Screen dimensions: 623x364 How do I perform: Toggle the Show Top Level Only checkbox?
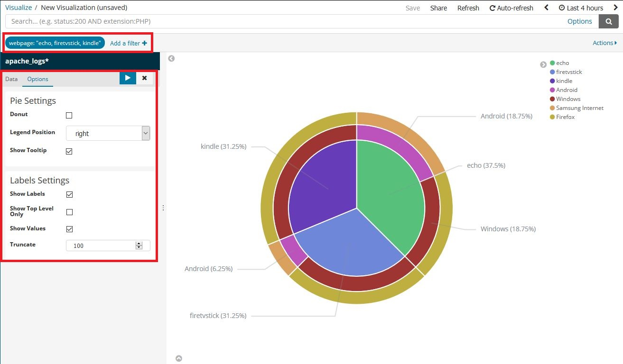click(69, 212)
